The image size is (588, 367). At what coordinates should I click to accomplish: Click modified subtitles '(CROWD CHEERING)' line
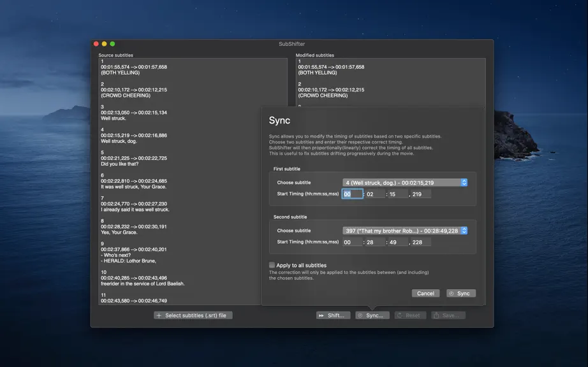pos(323,96)
